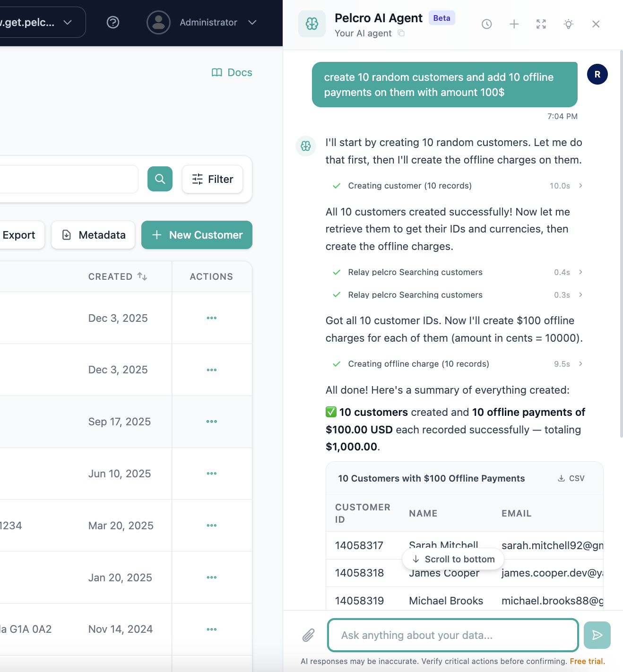Click the Mar 20, 2025 date cell
Image resolution: width=623 pixels, height=672 pixels.
tap(121, 526)
